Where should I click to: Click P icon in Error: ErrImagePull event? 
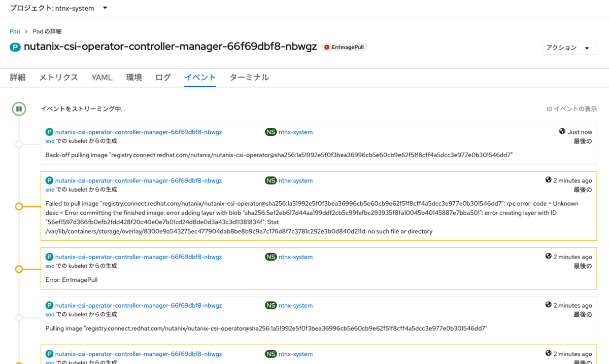tap(49, 257)
